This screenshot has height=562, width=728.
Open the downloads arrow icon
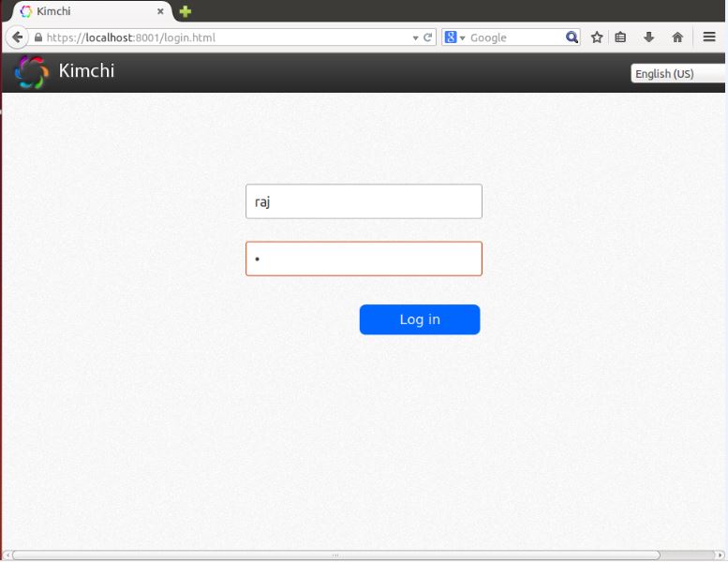pyautogui.click(x=649, y=37)
